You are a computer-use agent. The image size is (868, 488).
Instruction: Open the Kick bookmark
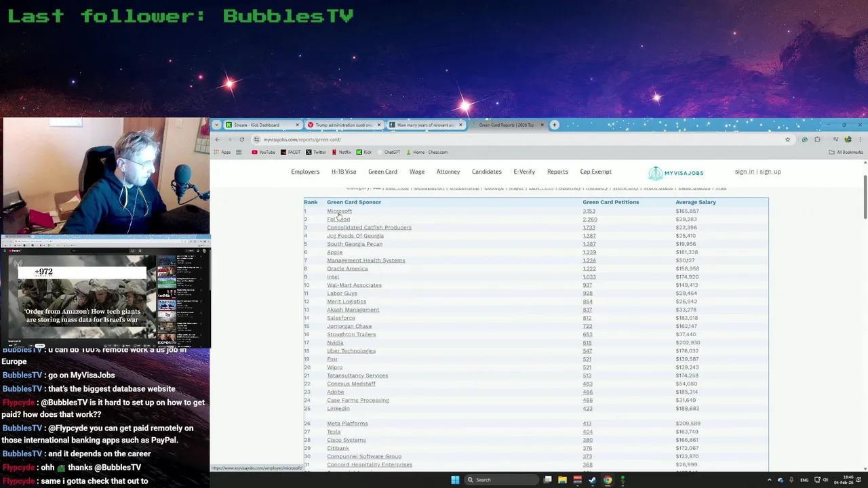click(x=363, y=152)
